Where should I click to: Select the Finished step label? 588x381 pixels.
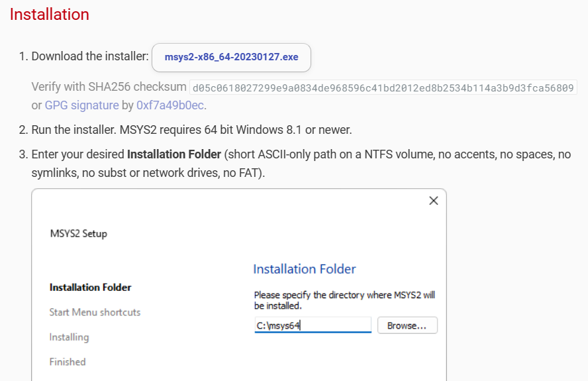(x=68, y=362)
